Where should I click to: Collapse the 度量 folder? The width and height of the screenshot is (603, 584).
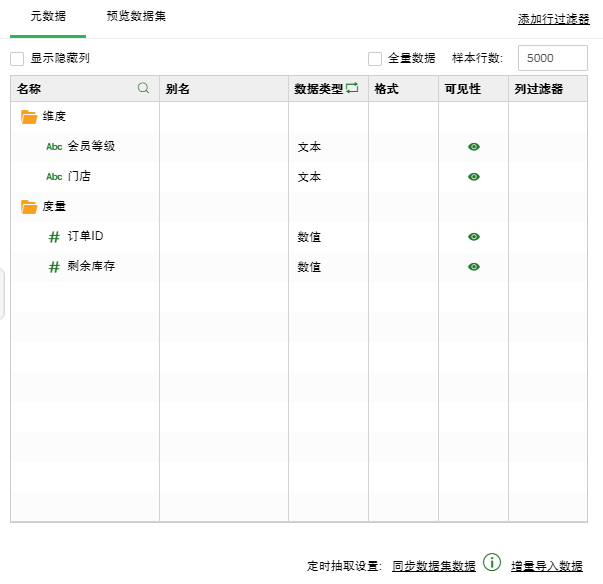[x=29, y=207]
